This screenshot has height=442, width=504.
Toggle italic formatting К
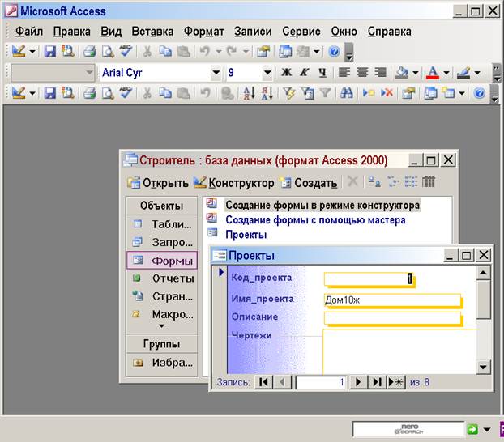pyautogui.click(x=305, y=73)
